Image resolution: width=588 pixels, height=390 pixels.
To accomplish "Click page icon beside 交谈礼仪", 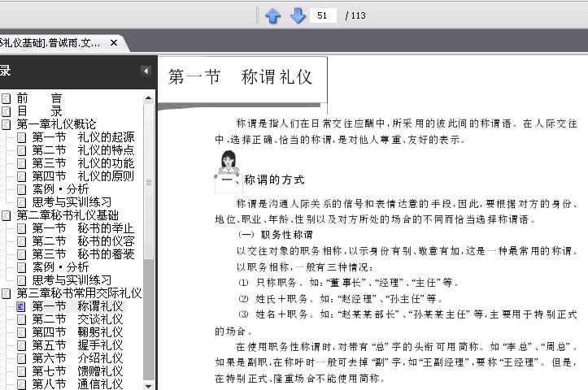I will coord(21,319).
